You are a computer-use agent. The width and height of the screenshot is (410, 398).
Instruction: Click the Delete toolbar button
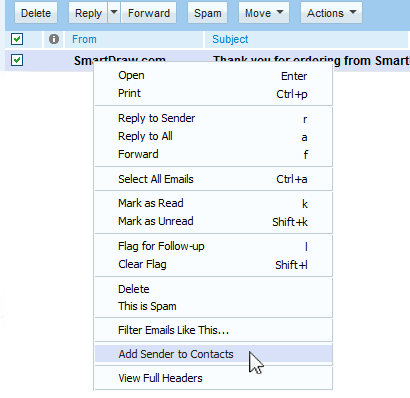pyautogui.click(x=36, y=13)
